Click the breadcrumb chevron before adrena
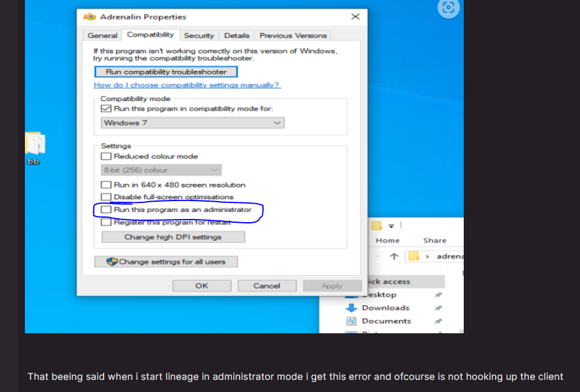The height and width of the screenshot is (392, 580). coord(427,256)
